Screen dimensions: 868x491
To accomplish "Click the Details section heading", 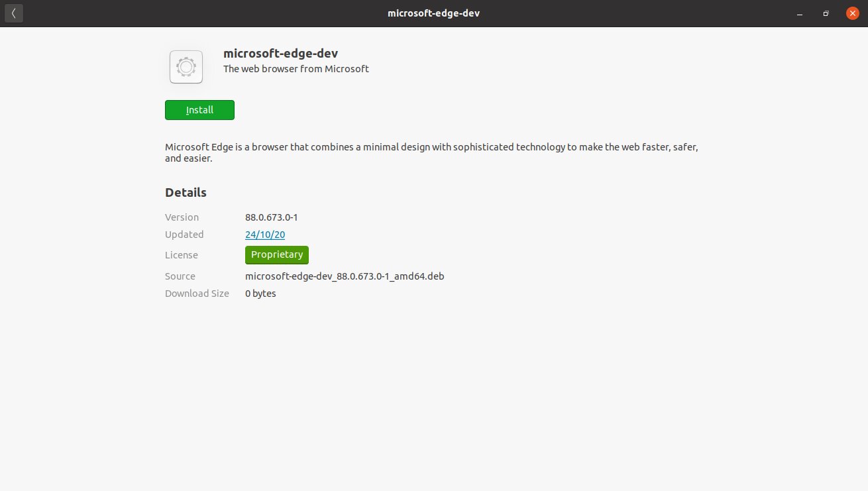I will [186, 193].
